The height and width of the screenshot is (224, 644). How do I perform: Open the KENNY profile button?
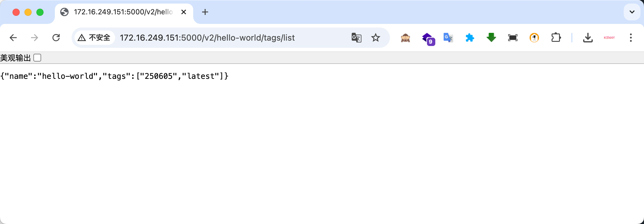click(x=609, y=38)
